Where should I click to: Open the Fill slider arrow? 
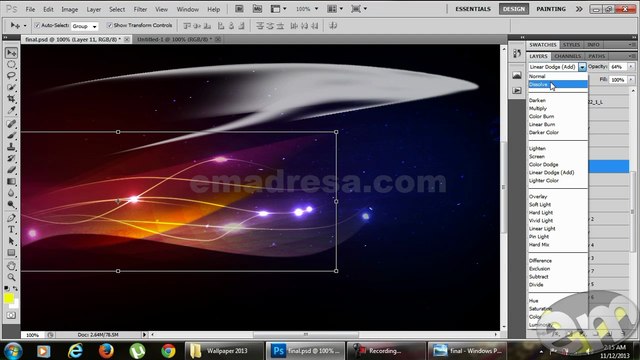(x=631, y=80)
